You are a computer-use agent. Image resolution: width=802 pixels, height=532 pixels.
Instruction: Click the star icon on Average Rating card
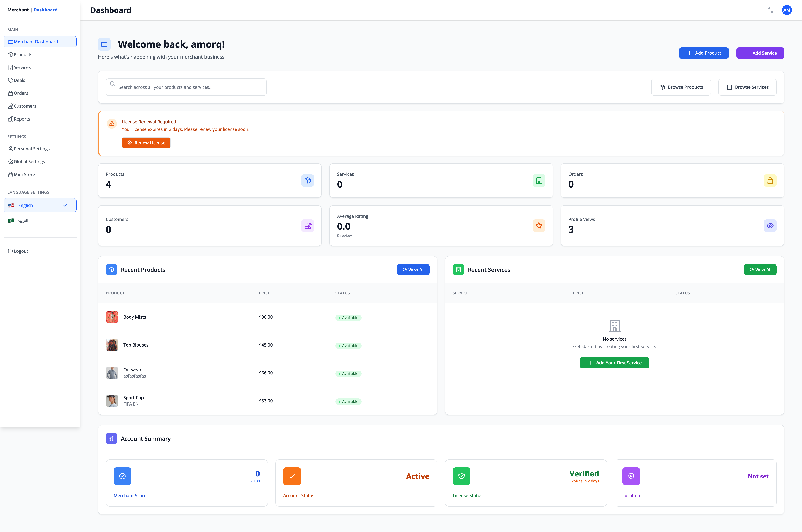[539, 225]
